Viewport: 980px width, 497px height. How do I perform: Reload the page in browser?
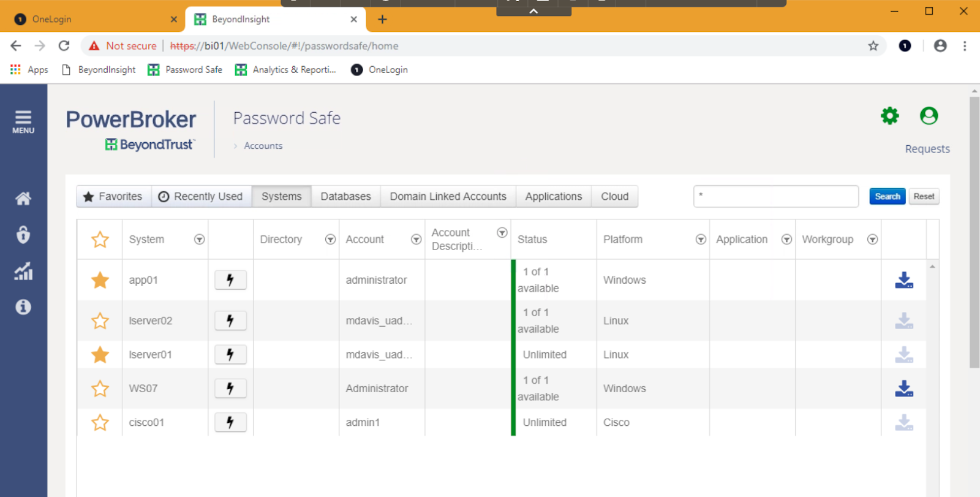click(64, 46)
